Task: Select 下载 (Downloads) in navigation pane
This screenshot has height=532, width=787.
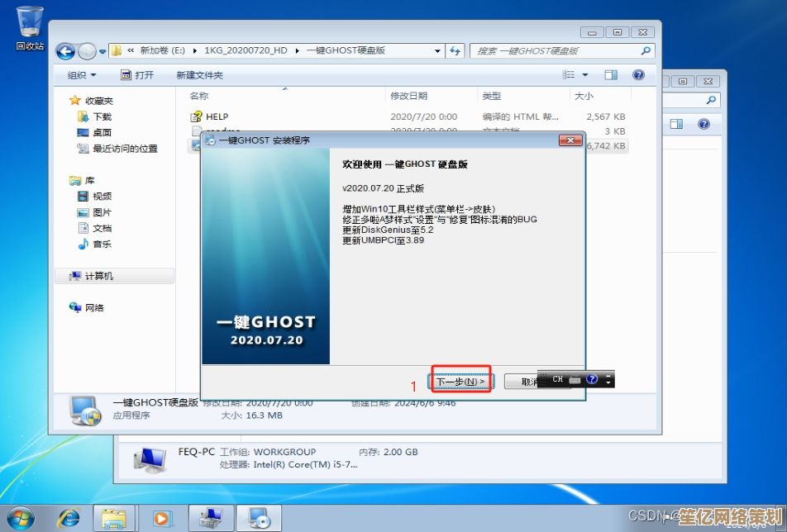Action: (x=95, y=116)
